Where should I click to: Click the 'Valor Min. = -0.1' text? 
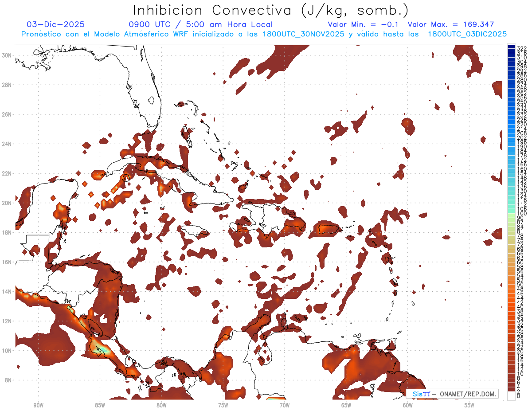point(363,25)
